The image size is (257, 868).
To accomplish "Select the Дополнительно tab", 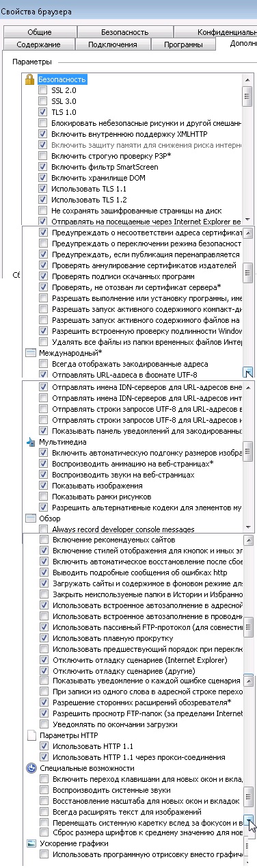I will [x=237, y=44].
